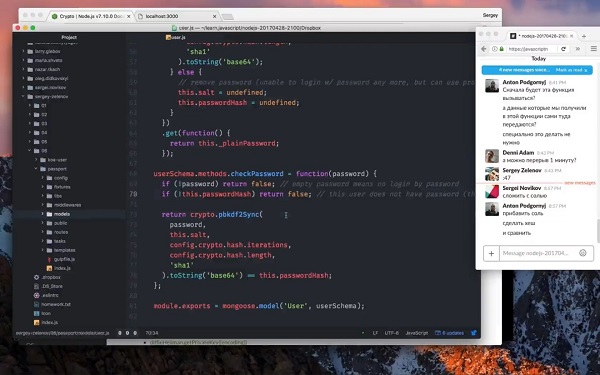Close the localhost:3000 Chrome tab
The width and height of the screenshot is (600, 375).
(x=215, y=16)
